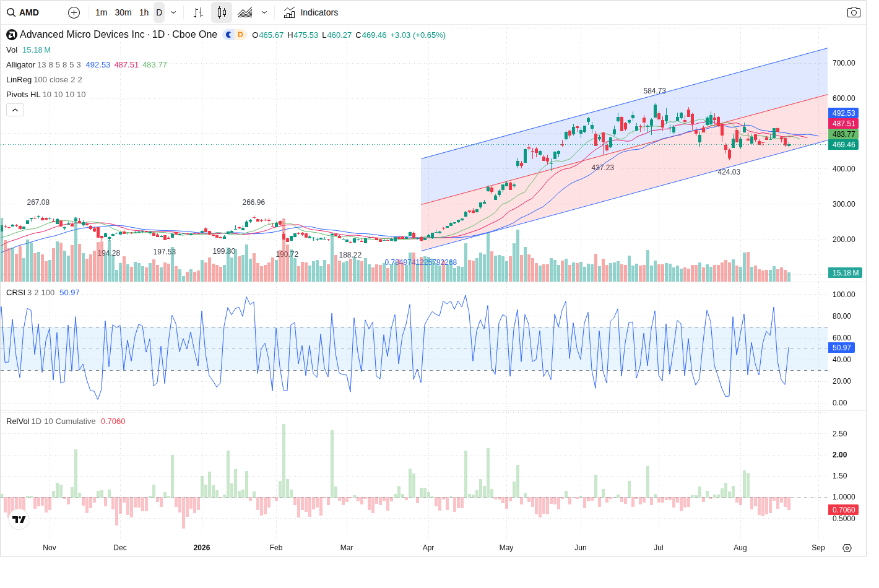This screenshot has width=879, height=588.
Task: Click the red 487.51 price label
Action: [x=843, y=124]
